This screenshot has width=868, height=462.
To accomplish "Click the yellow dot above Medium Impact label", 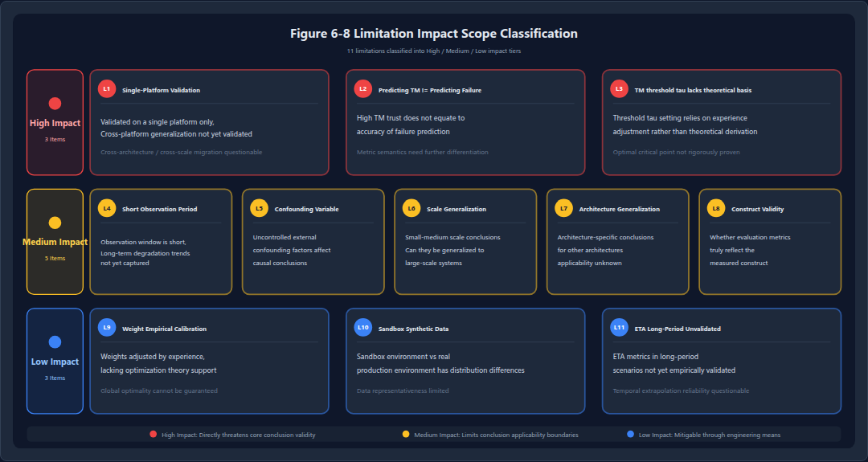I will pyautogui.click(x=55, y=223).
